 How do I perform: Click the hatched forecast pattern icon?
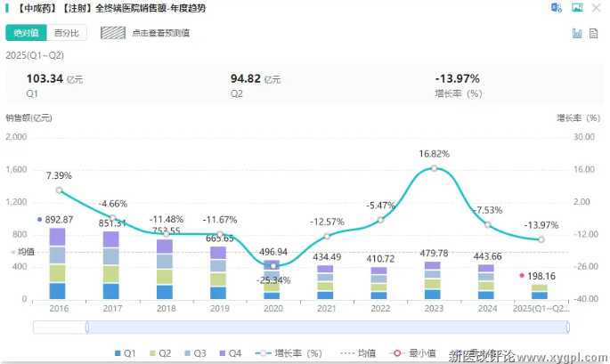click(x=112, y=33)
